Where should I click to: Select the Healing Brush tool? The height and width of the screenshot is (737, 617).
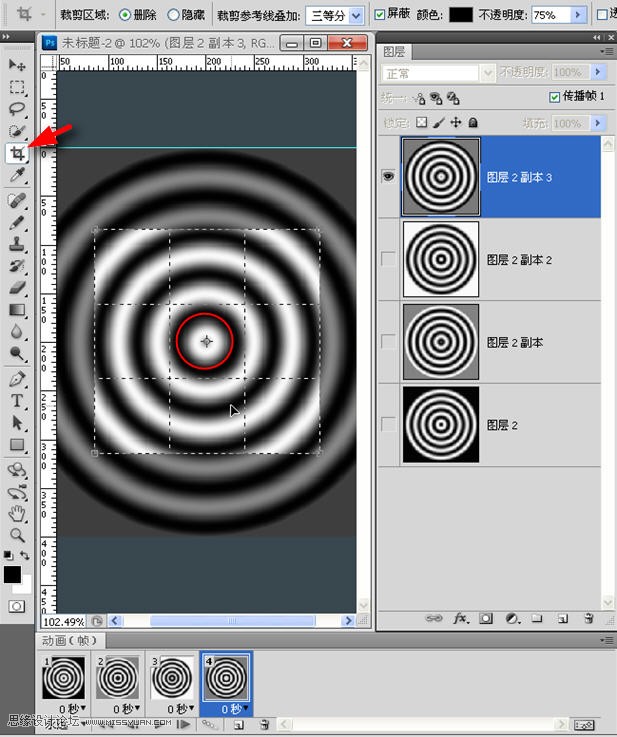tap(17, 201)
